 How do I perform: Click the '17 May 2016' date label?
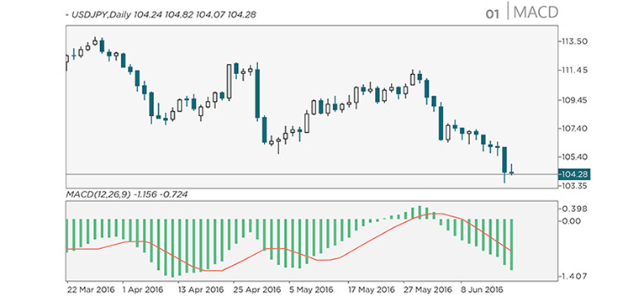(372, 289)
